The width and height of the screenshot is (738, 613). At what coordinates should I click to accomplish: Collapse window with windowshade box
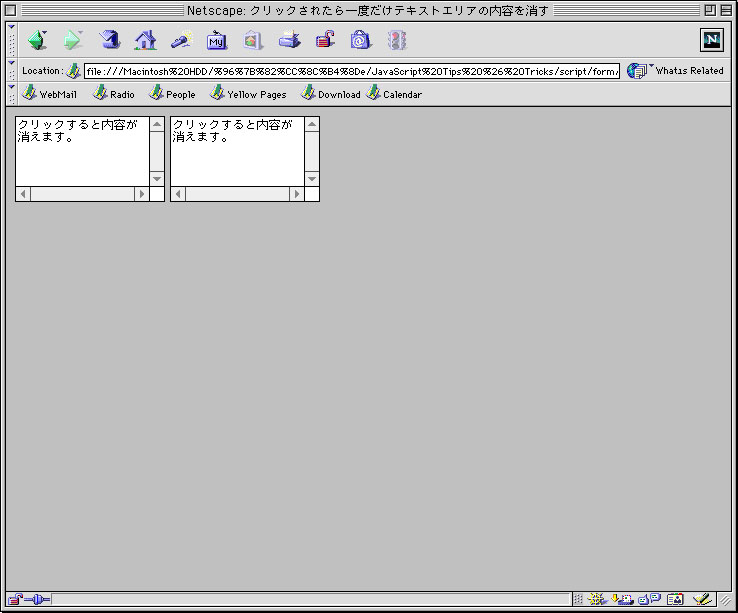[726, 10]
